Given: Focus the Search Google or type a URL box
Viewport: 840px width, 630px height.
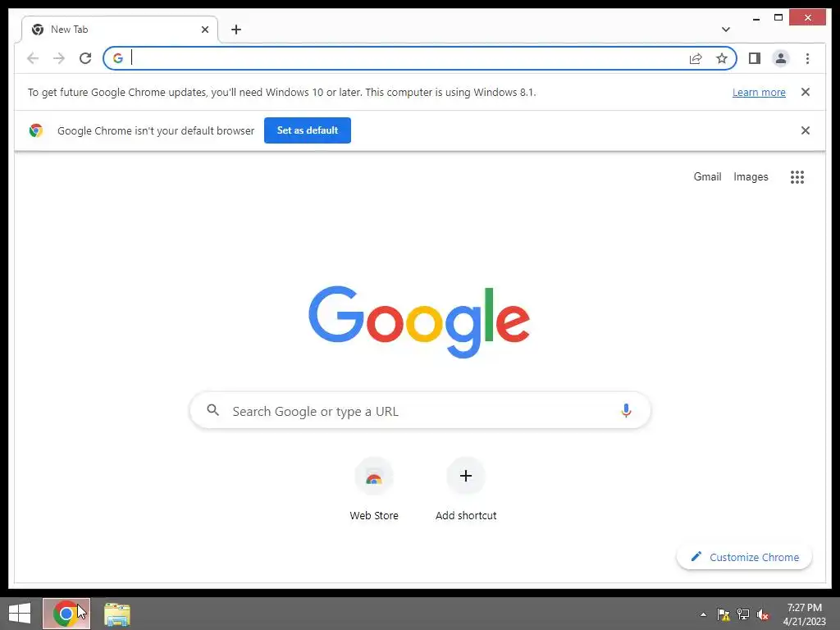Looking at the screenshot, I should coord(420,411).
